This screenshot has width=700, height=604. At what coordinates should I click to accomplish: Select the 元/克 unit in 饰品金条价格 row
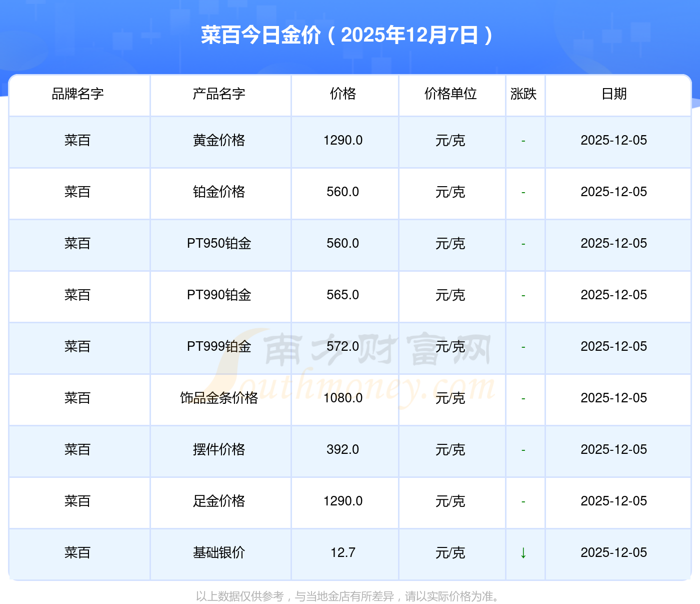(450, 398)
